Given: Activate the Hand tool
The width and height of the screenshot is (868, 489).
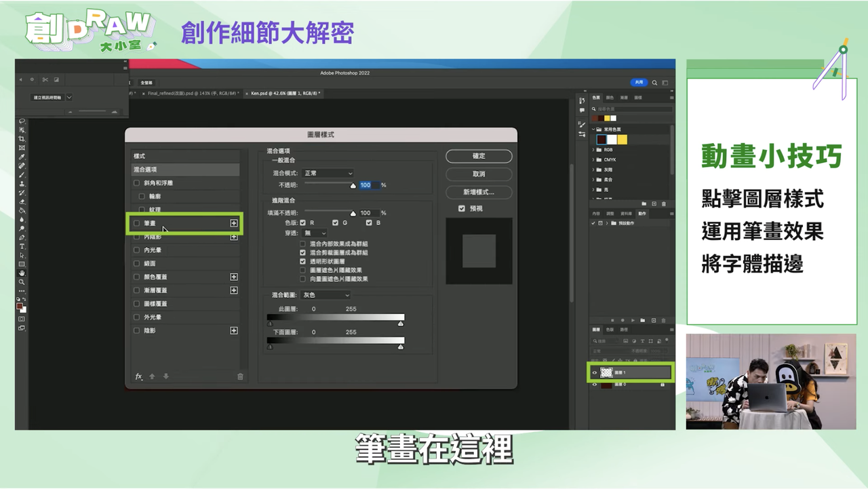Looking at the screenshot, I should click(x=22, y=273).
